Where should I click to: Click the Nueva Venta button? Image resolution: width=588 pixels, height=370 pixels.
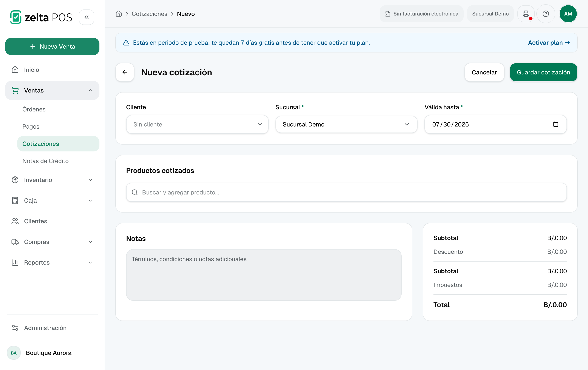(52, 46)
